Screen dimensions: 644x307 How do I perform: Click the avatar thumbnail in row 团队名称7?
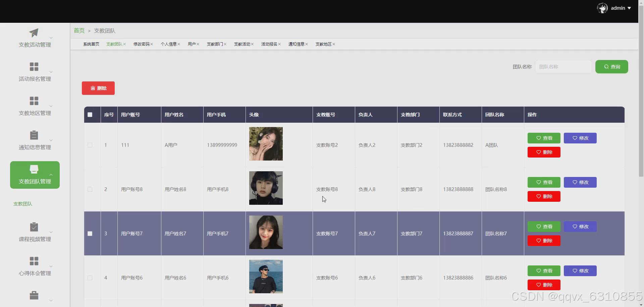266,232
